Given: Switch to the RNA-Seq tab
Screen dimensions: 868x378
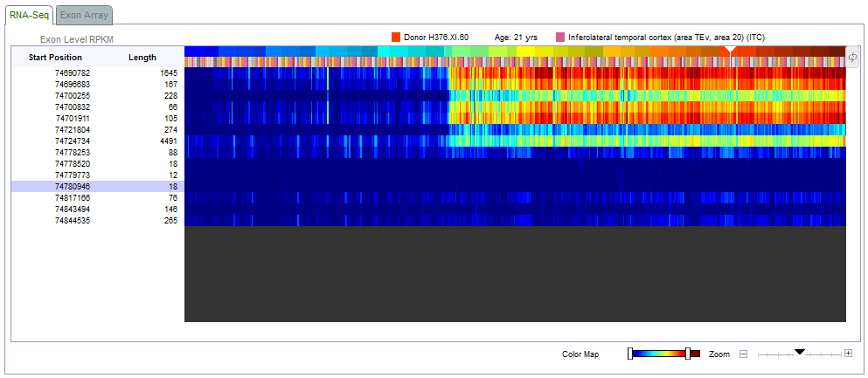Looking at the screenshot, I should point(30,15).
